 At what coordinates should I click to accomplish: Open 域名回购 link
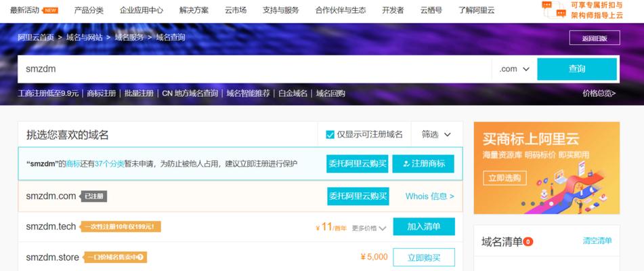330,93
